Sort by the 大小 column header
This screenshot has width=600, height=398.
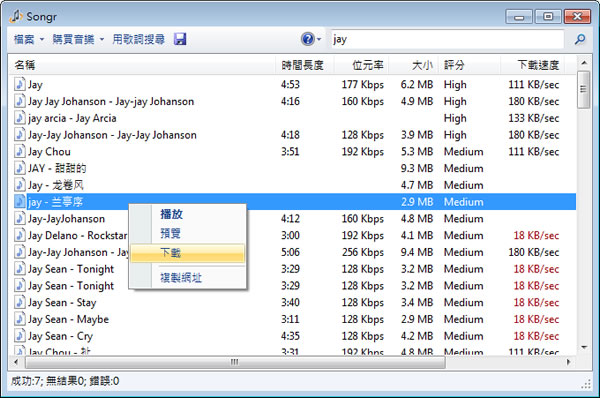click(413, 65)
